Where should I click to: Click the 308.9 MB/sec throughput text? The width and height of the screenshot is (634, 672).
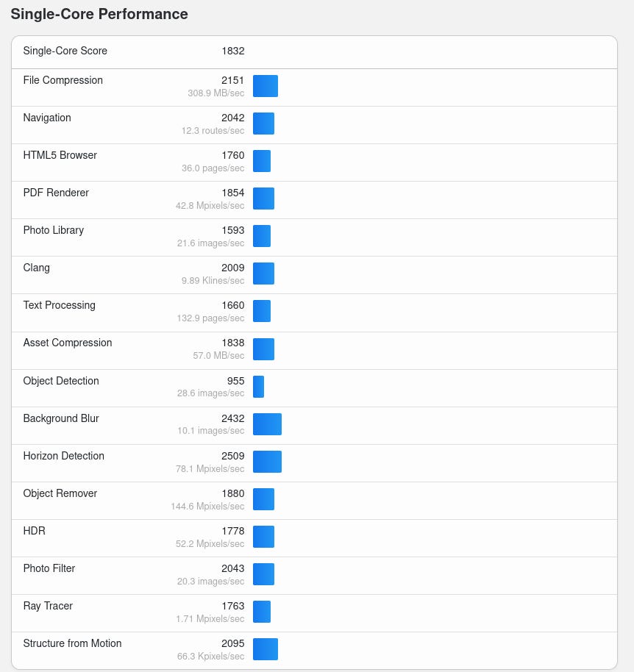[x=216, y=93]
